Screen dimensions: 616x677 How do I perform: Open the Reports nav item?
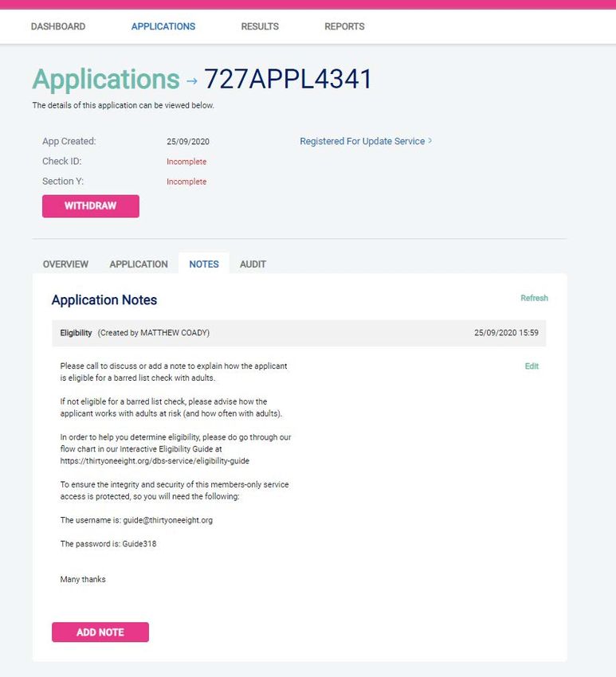(344, 26)
